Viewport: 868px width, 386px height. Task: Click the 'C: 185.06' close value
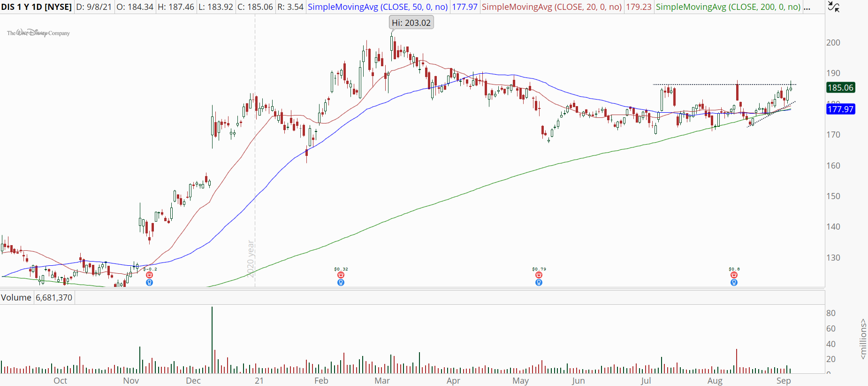click(x=255, y=7)
